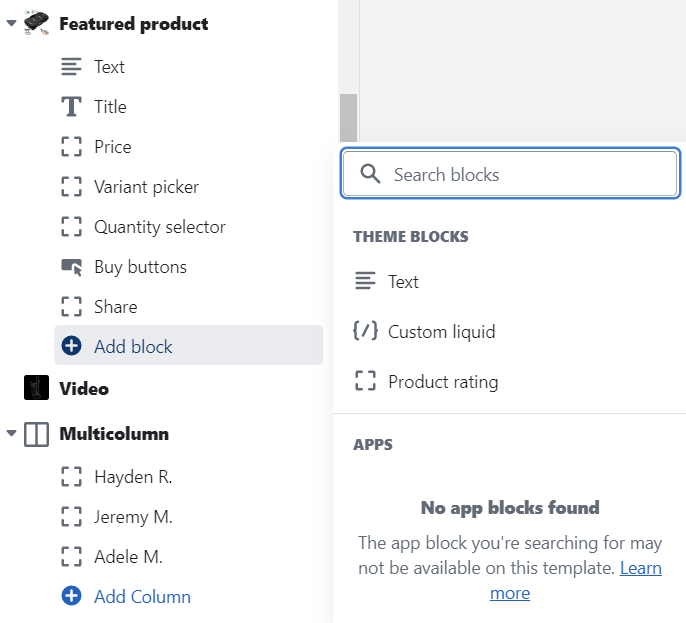Click the Title block T icon
The width and height of the screenshot is (686, 623).
pos(71,107)
